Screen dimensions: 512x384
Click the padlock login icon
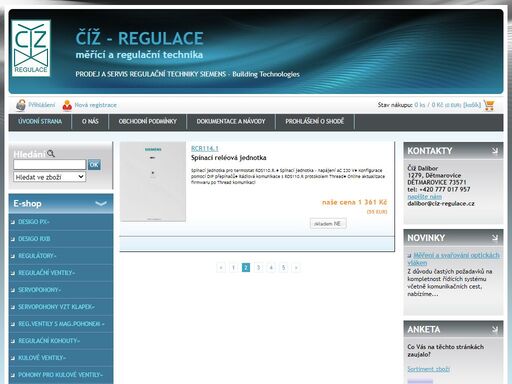21,105
